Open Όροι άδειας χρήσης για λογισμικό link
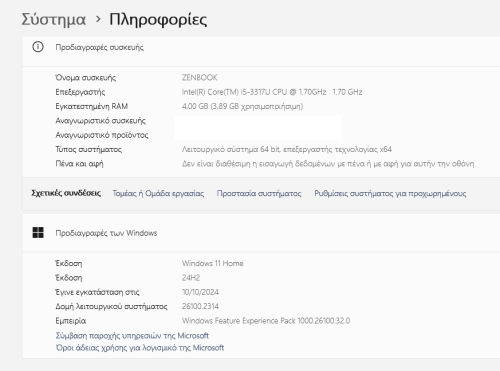 (140, 348)
